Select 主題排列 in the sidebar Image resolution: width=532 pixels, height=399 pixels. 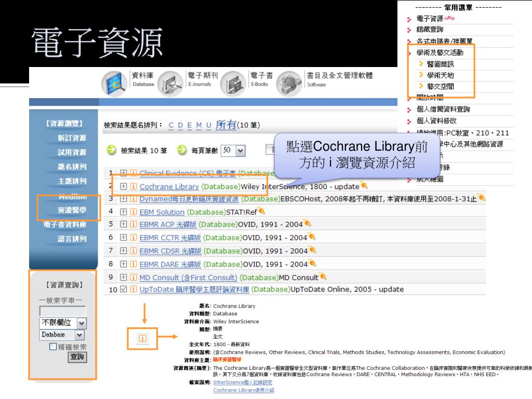[x=72, y=181]
